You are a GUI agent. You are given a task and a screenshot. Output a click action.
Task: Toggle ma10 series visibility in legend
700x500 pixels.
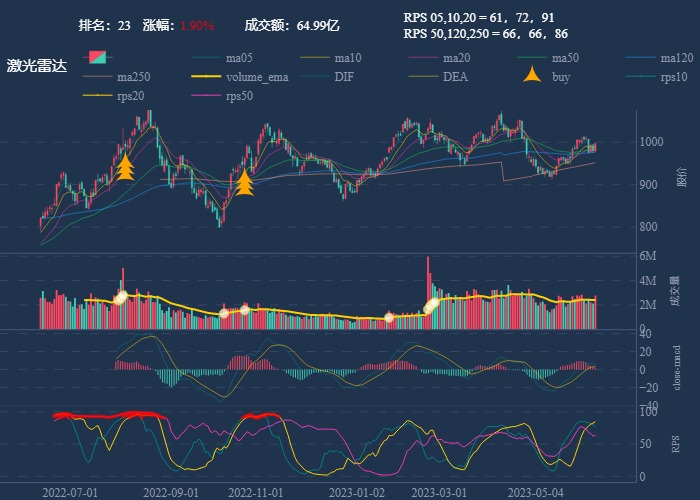pyautogui.click(x=316, y=58)
